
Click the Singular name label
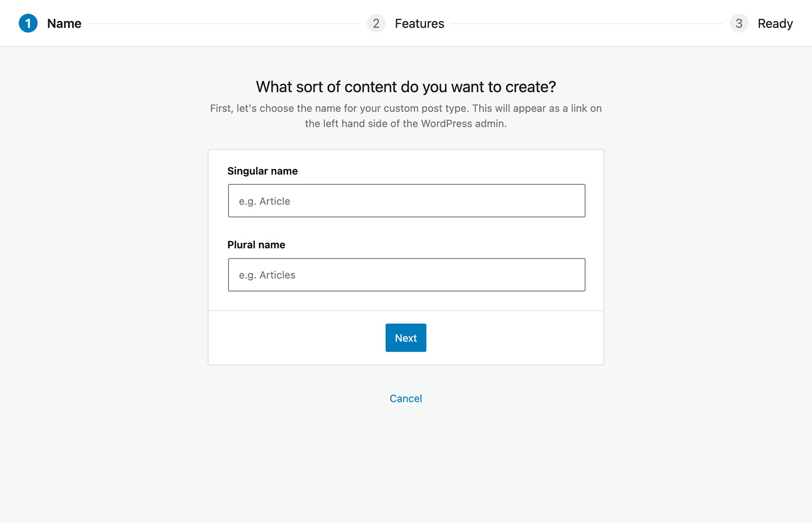point(263,171)
